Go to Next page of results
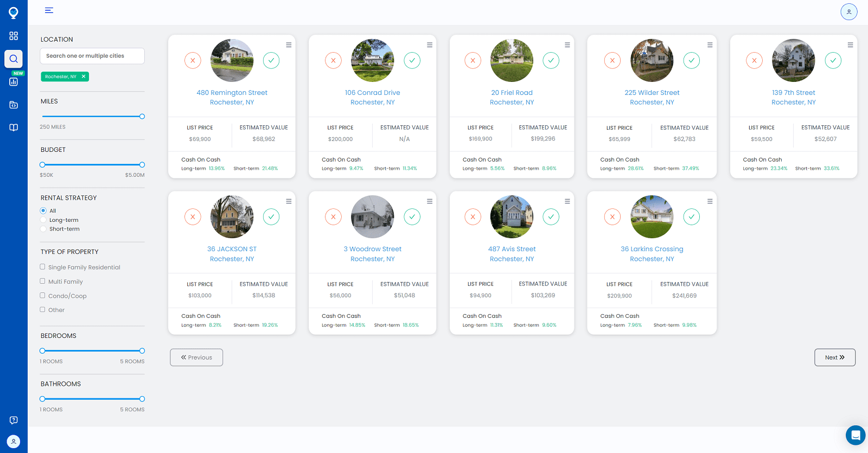Image resolution: width=868 pixels, height=453 pixels. tap(835, 358)
